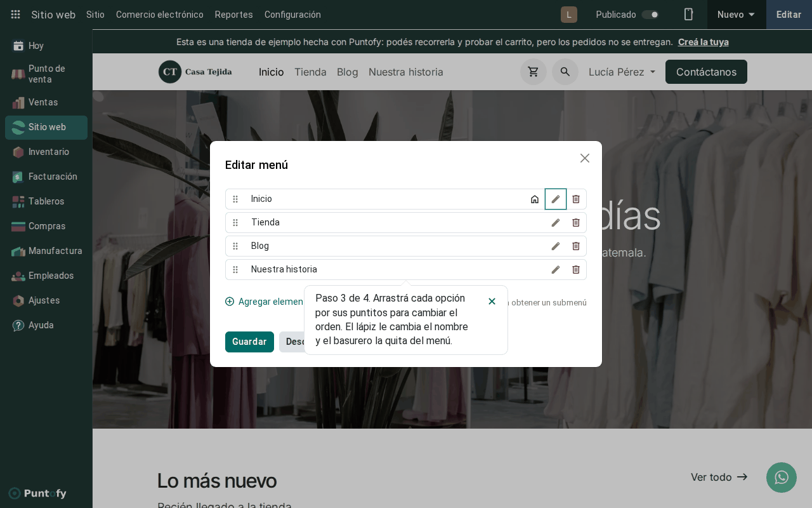The image size is (812, 508).
Task: Open the apps grid launcher icon
Action: click(16, 15)
